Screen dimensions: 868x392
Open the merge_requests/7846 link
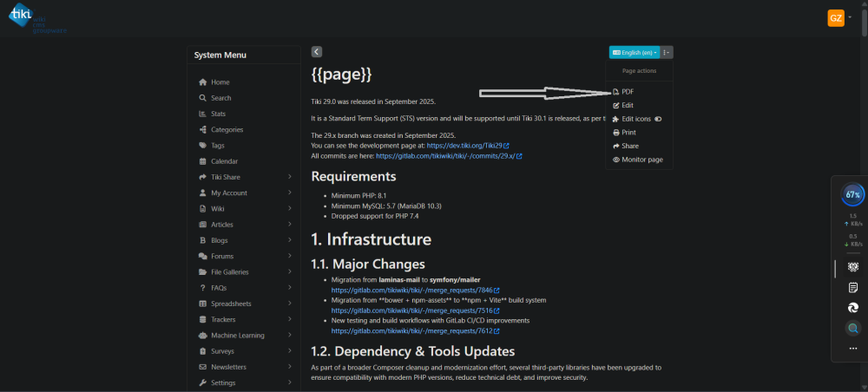(416, 291)
